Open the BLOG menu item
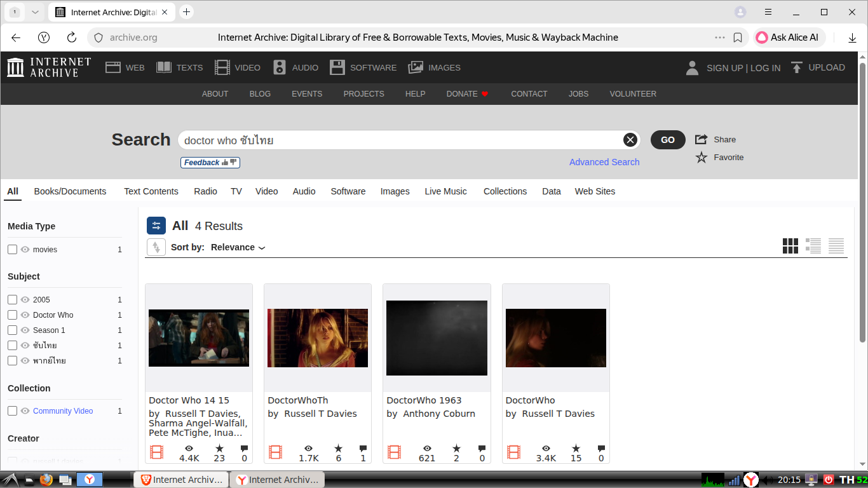 (x=260, y=94)
